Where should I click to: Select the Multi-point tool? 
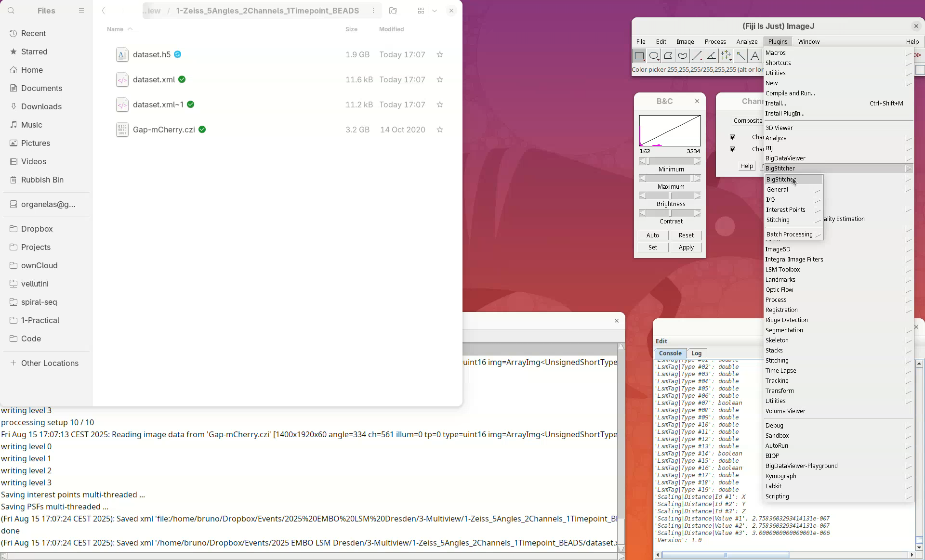click(x=726, y=56)
